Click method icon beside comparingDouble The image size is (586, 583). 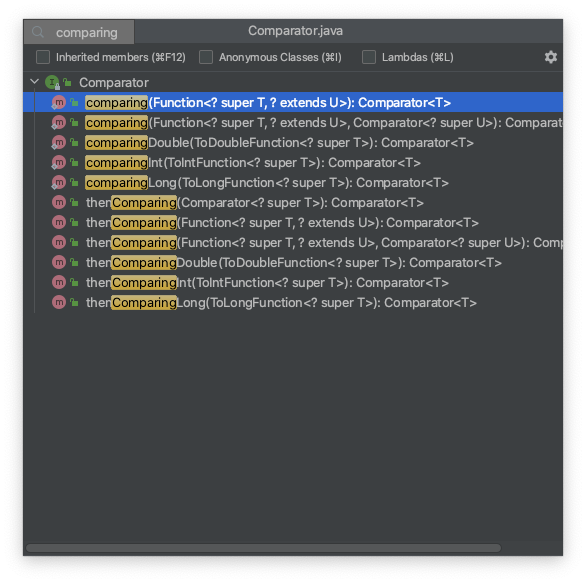click(x=59, y=142)
